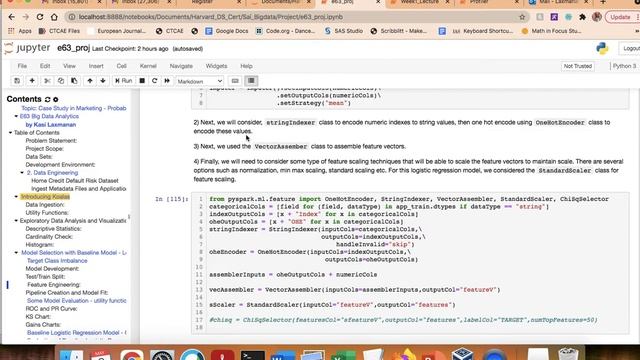Toggle the table of contents sidebar

(251, 81)
